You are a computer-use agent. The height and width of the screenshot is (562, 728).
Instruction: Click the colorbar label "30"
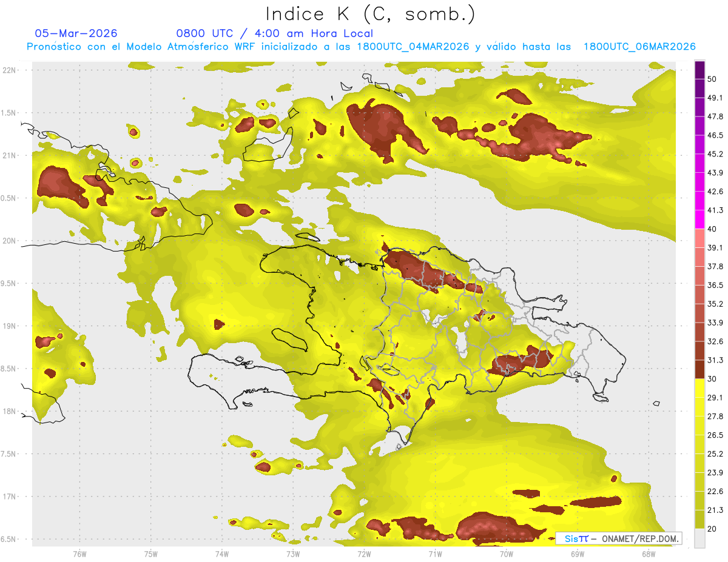click(x=712, y=379)
